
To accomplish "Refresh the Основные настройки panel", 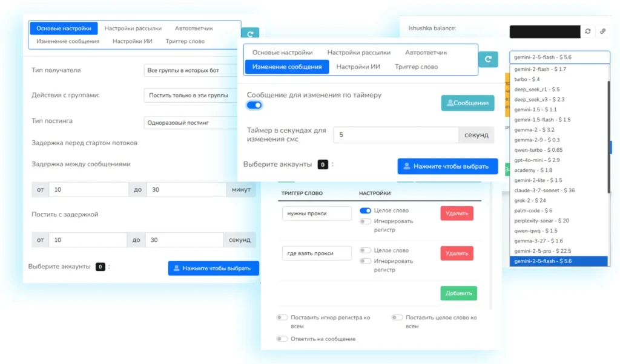I will pyautogui.click(x=250, y=33).
